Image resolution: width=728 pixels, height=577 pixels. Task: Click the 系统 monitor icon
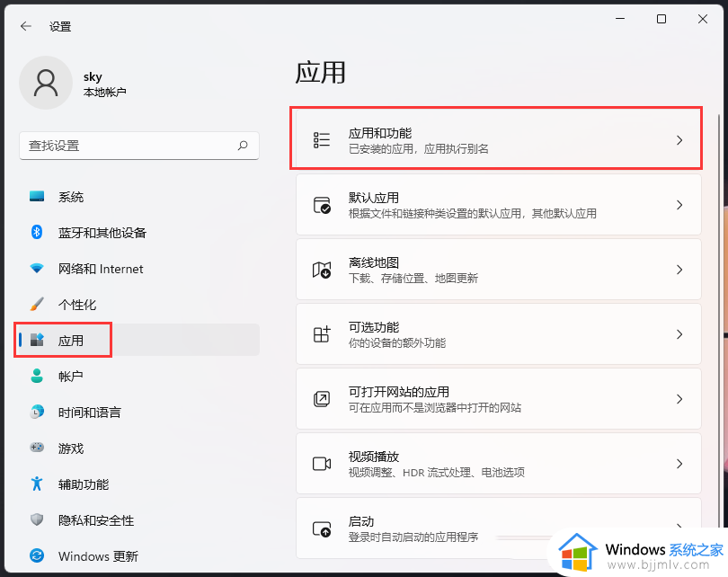point(37,196)
